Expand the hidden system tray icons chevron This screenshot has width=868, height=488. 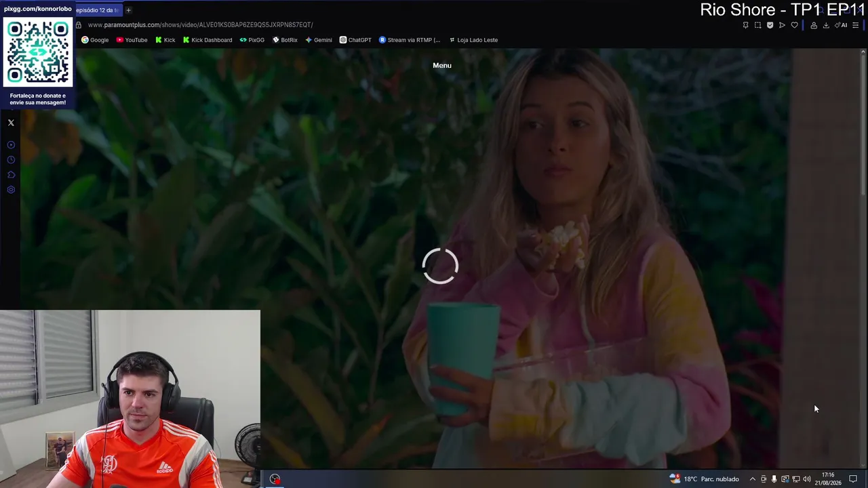[x=752, y=479]
